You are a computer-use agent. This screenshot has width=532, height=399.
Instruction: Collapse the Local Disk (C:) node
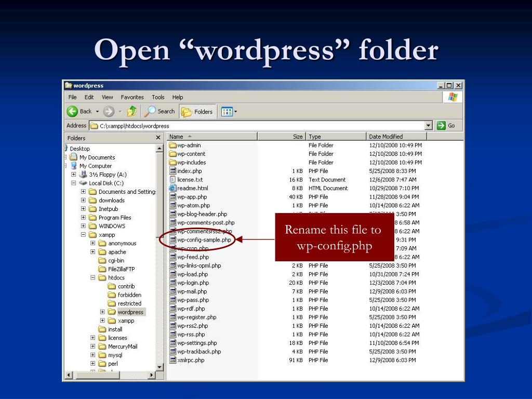coord(73,183)
